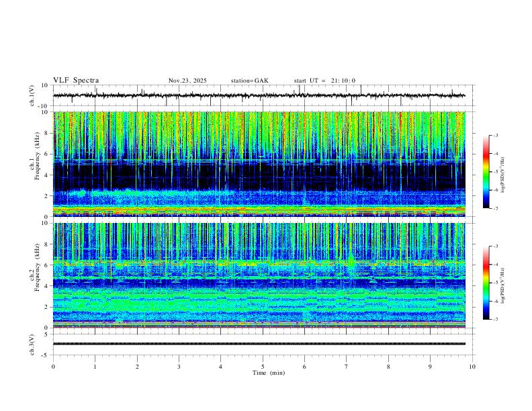Click the 'Time (min)' axis label

[x=269, y=373]
